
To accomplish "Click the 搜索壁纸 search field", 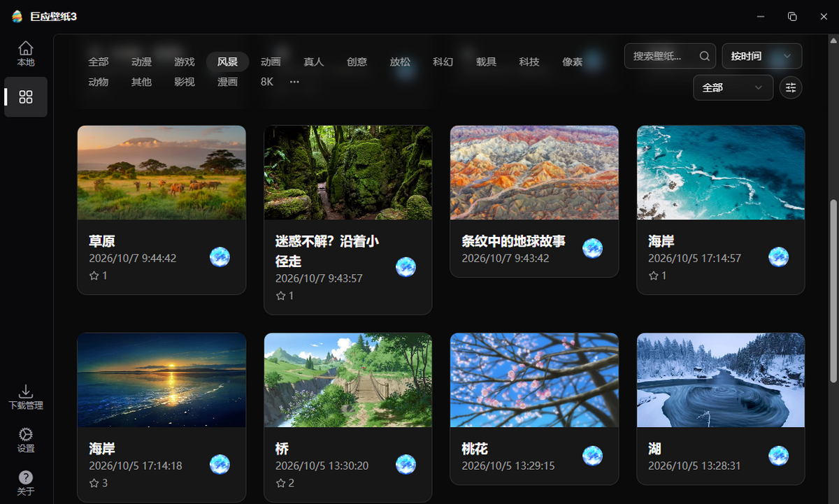I will [x=671, y=56].
